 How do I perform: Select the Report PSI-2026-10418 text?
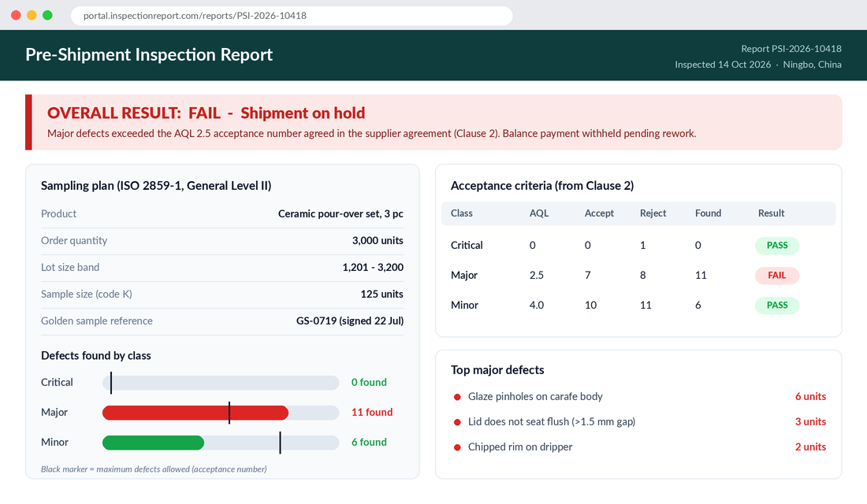pyautogui.click(x=791, y=49)
